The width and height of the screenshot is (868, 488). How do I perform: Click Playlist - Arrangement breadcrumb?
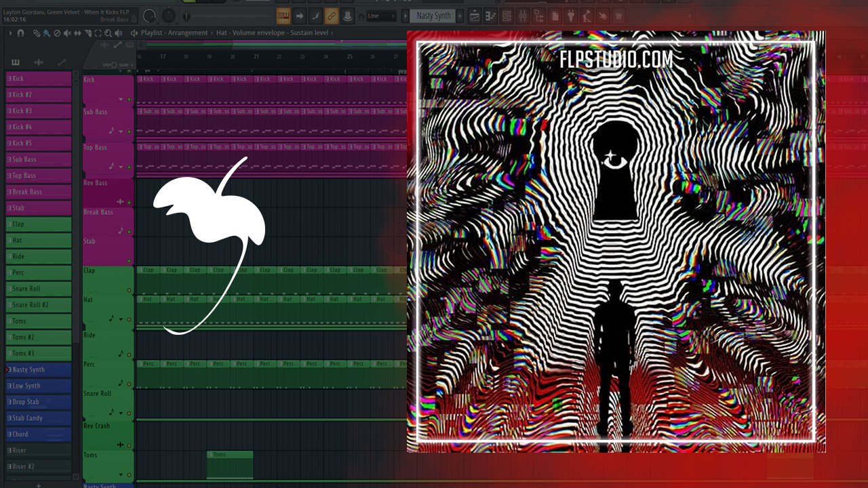pos(174,33)
